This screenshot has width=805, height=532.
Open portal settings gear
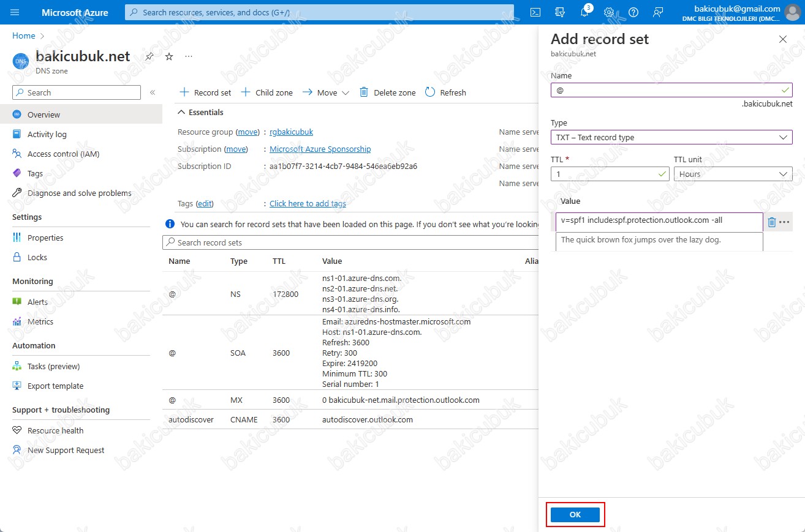point(609,12)
